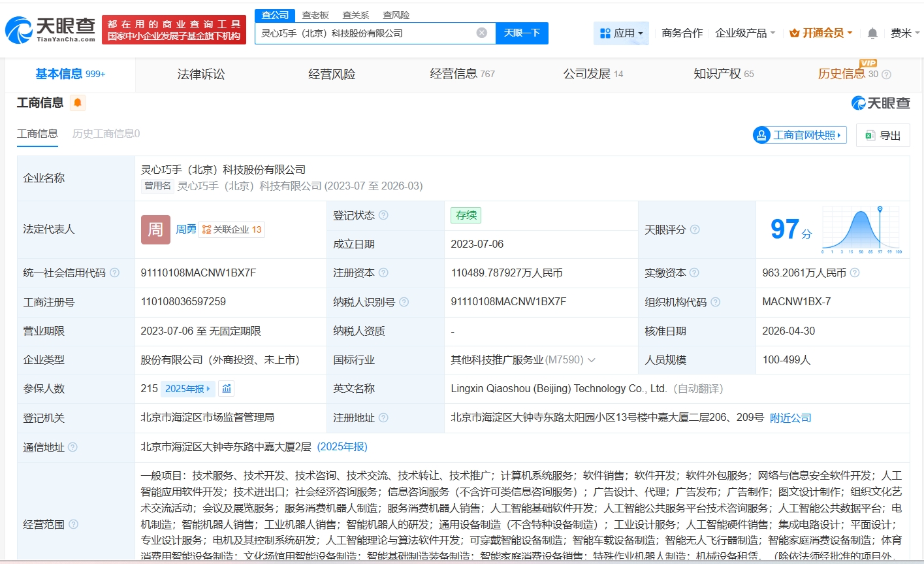View the 知识产权 tab
Viewport: 924px width, 564px height.
point(724,74)
